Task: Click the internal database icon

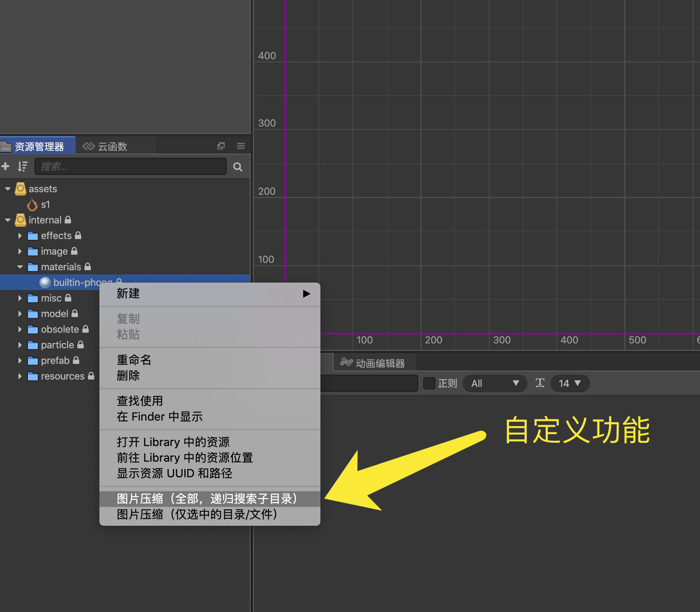Action: [x=21, y=220]
